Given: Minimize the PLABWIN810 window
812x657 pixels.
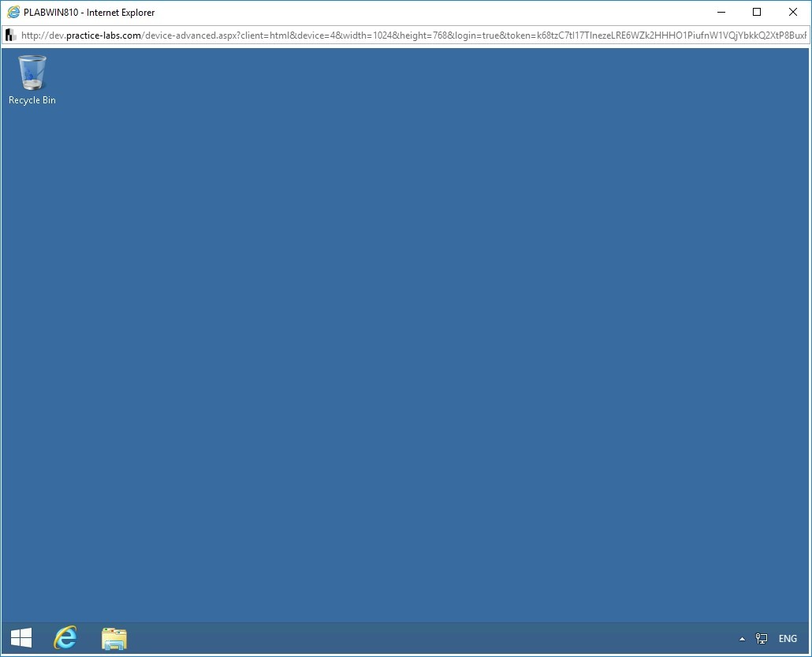Looking at the screenshot, I should pyautogui.click(x=720, y=12).
